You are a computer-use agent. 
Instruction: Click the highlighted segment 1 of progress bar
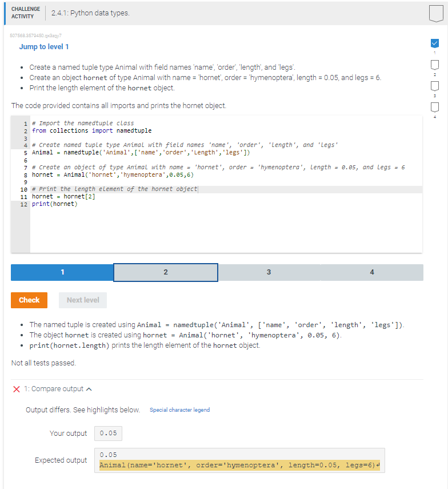[x=62, y=272]
